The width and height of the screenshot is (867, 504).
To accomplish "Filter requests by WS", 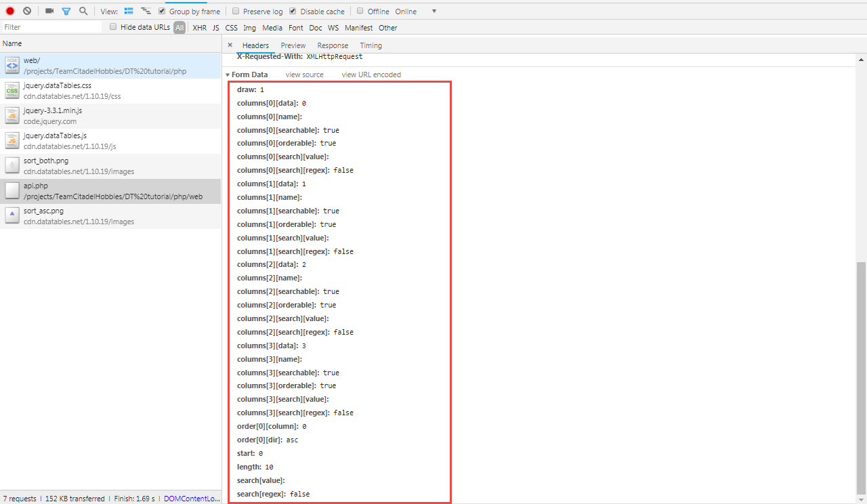I will pos(333,28).
